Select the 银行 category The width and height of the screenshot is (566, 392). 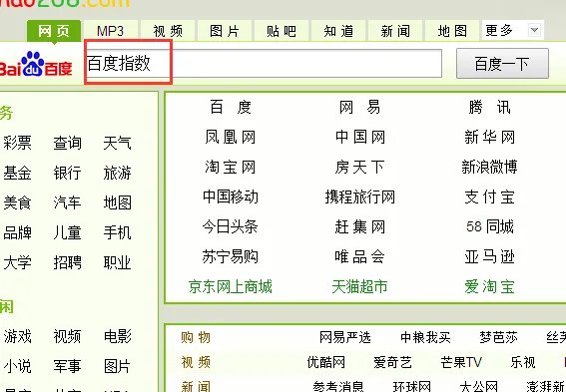point(67,174)
